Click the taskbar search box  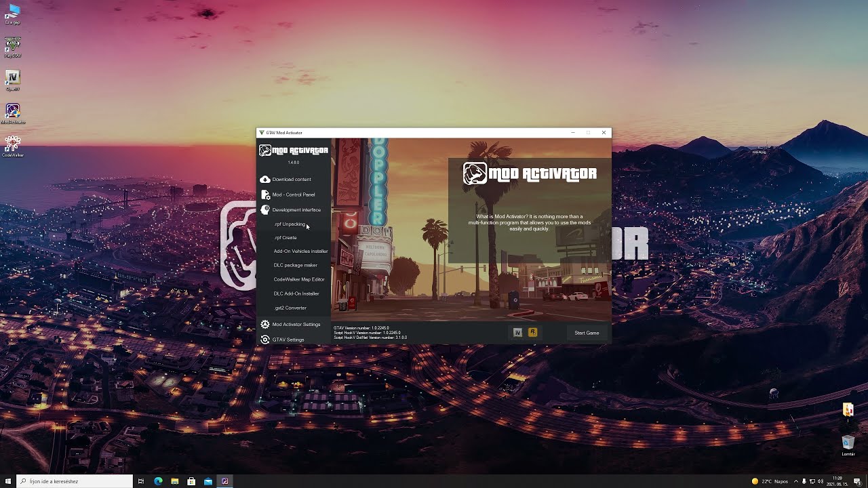coord(75,481)
